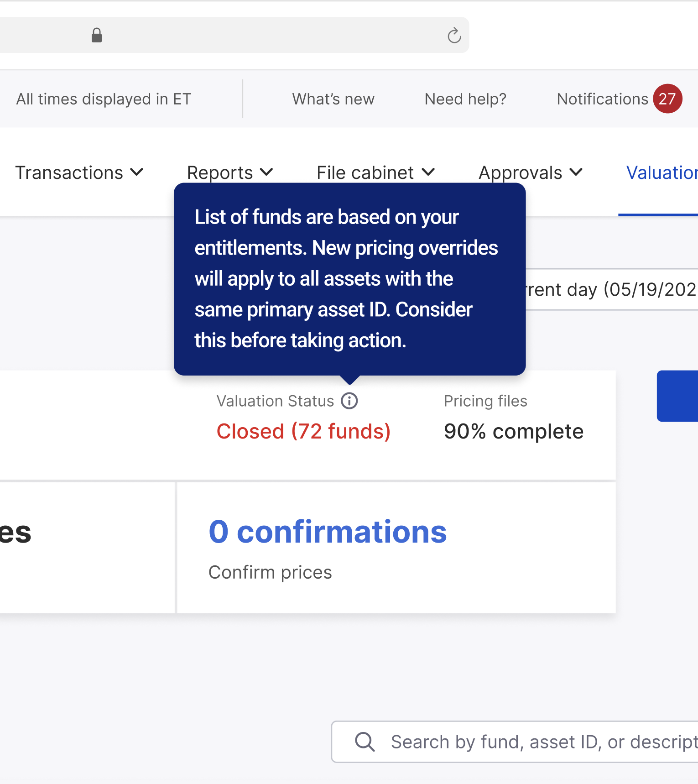
Task: Click the Valuation Status info icon
Action: 349,401
